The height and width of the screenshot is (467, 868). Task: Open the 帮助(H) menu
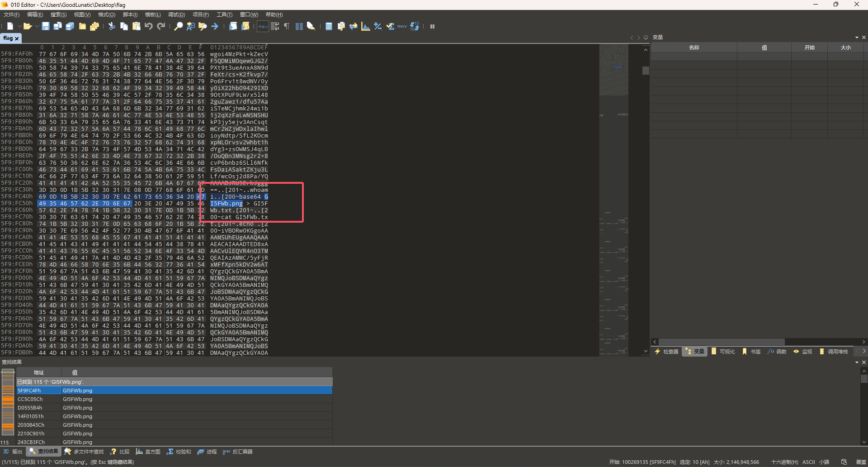click(274, 14)
